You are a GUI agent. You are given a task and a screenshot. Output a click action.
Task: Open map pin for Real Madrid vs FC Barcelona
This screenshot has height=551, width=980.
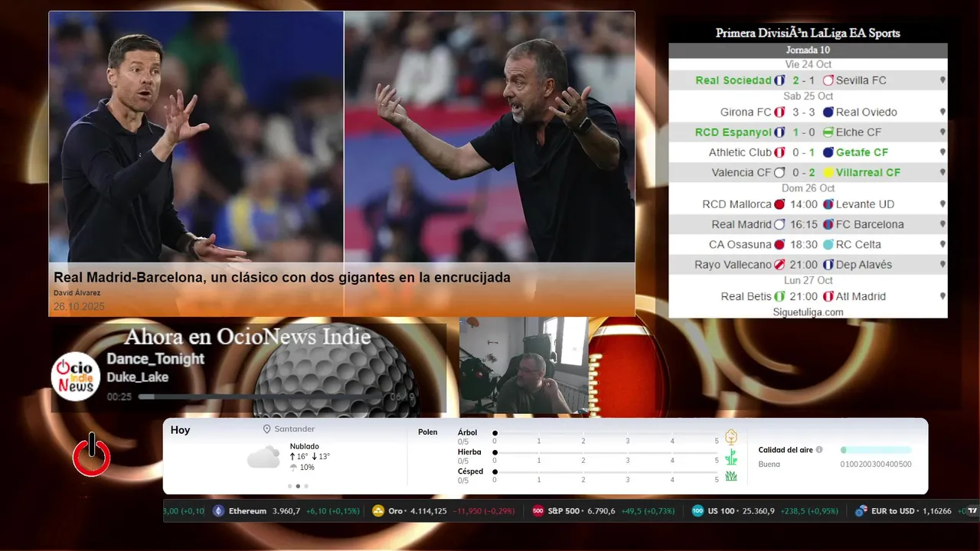[942, 224]
